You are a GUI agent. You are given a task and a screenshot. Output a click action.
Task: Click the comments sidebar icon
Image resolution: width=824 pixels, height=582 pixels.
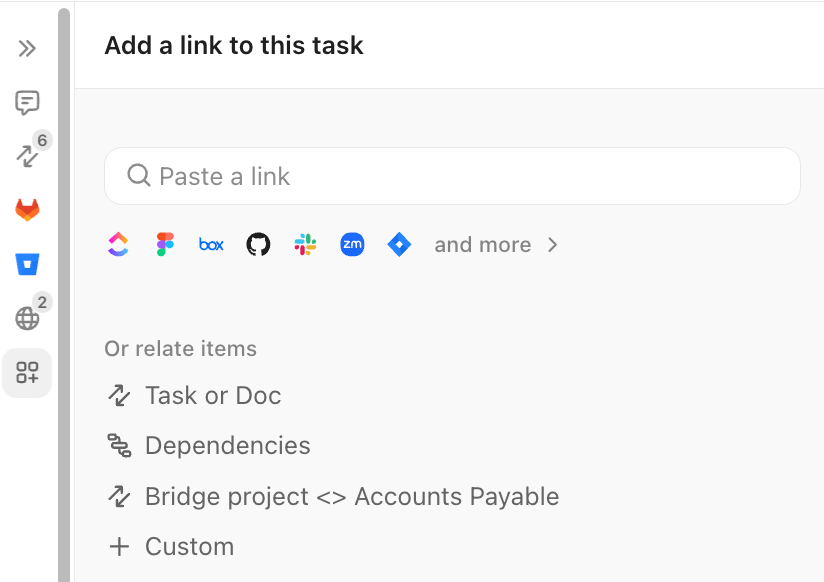click(28, 102)
